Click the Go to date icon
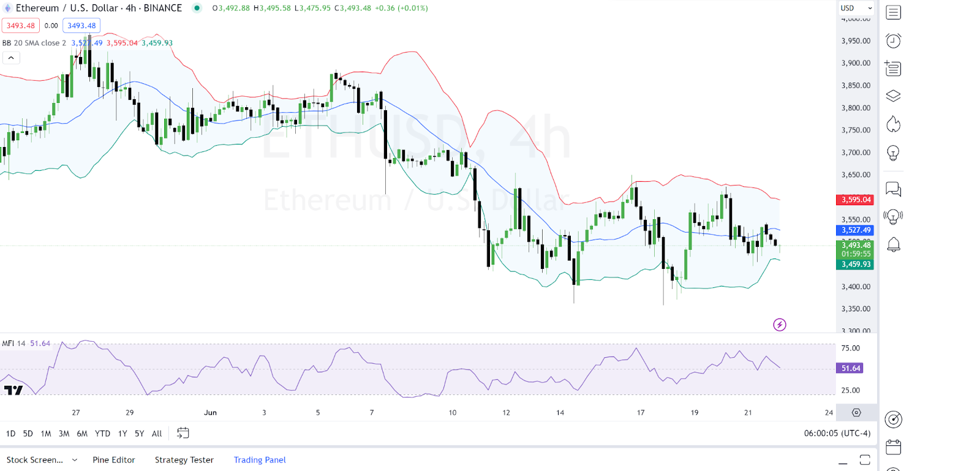The height and width of the screenshot is (471, 980). pos(183,433)
